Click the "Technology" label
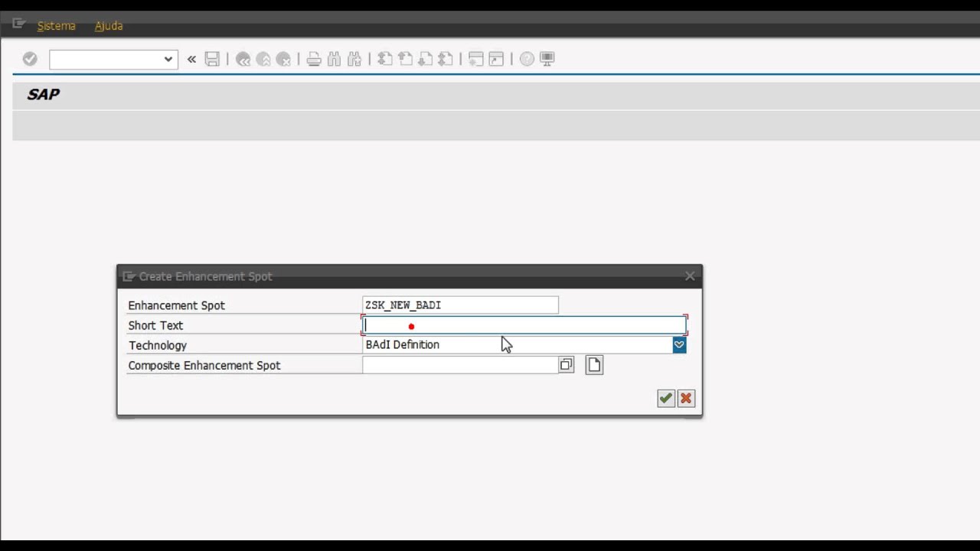This screenshot has height=551, width=980. [x=158, y=345]
